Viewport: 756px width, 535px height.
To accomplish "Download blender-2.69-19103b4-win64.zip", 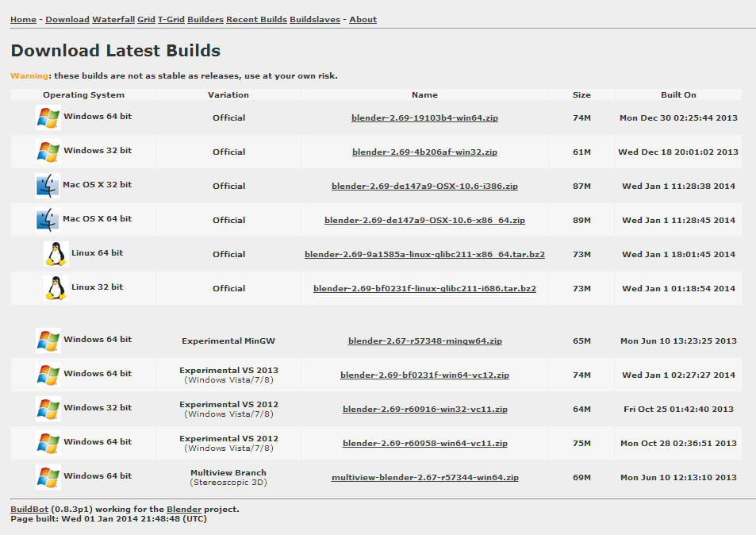I will (x=424, y=117).
